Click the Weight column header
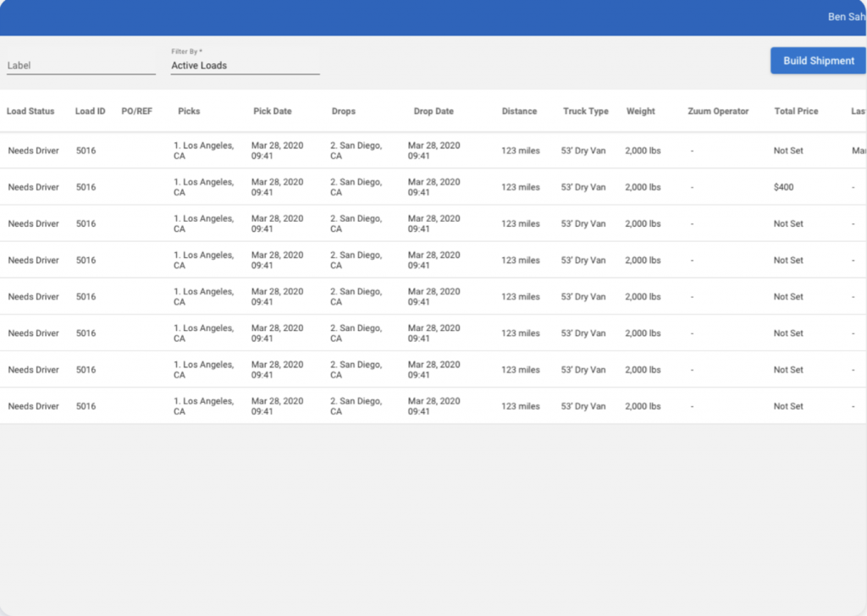The image size is (867, 616). [640, 111]
